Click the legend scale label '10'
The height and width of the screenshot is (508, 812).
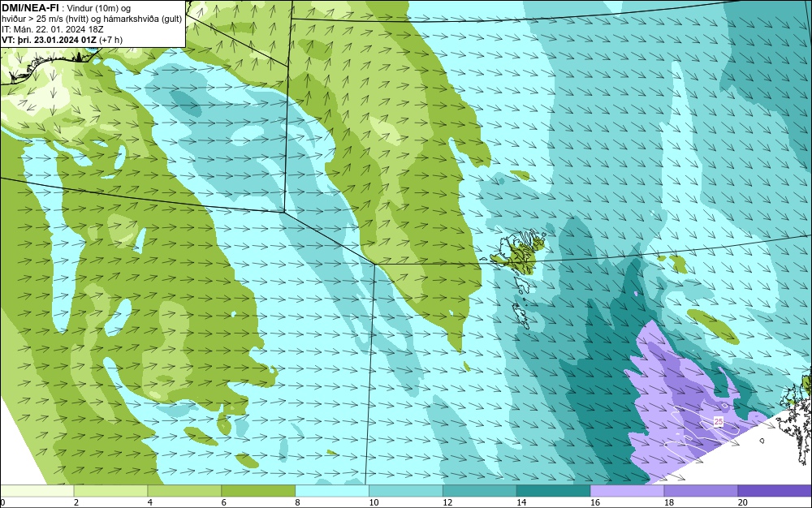coord(374,502)
